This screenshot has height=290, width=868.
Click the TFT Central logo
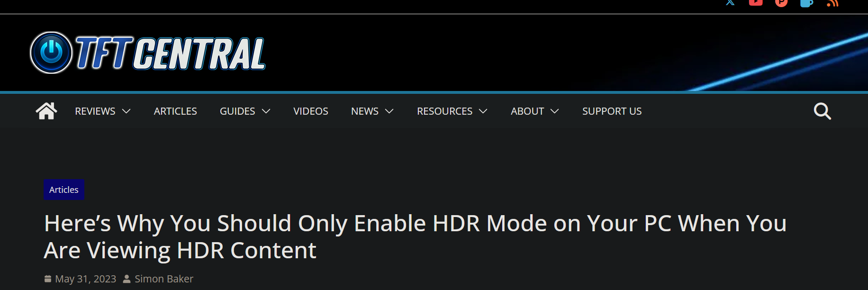pyautogui.click(x=147, y=53)
